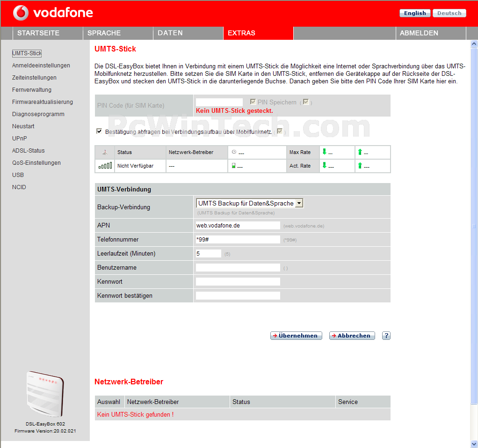Click the red "Netzwerk-Betreiber" section heading

129,382
